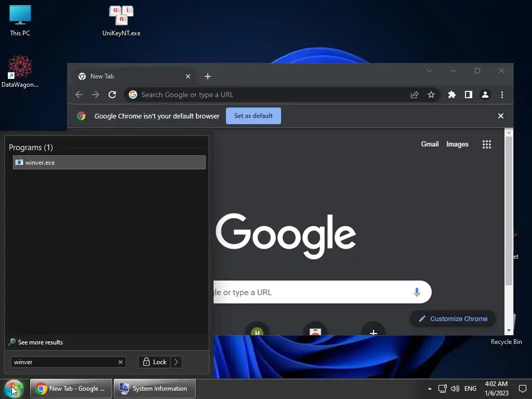The width and height of the screenshot is (532, 399).
Task: Open DataWagon desktop shortcut
Action: pos(20,71)
